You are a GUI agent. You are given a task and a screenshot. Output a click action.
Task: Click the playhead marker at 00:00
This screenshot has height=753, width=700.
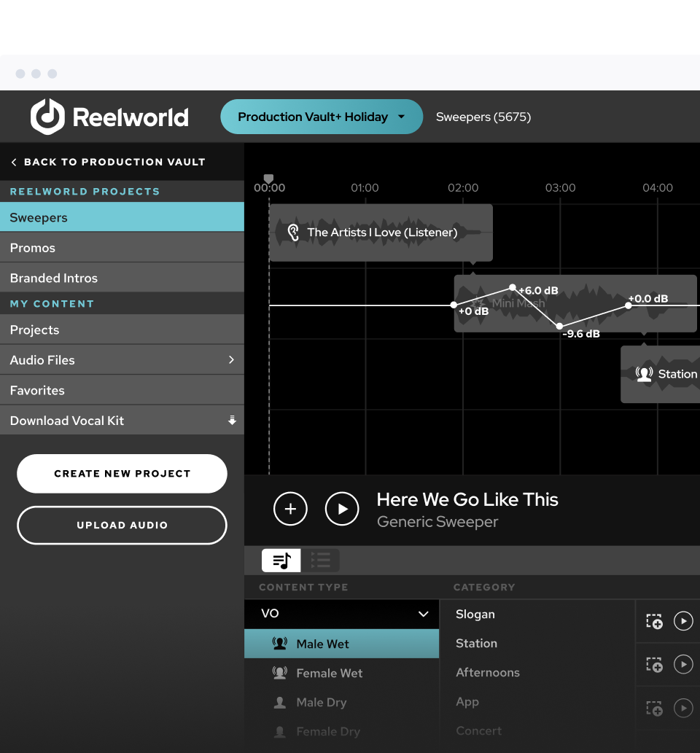click(x=268, y=179)
